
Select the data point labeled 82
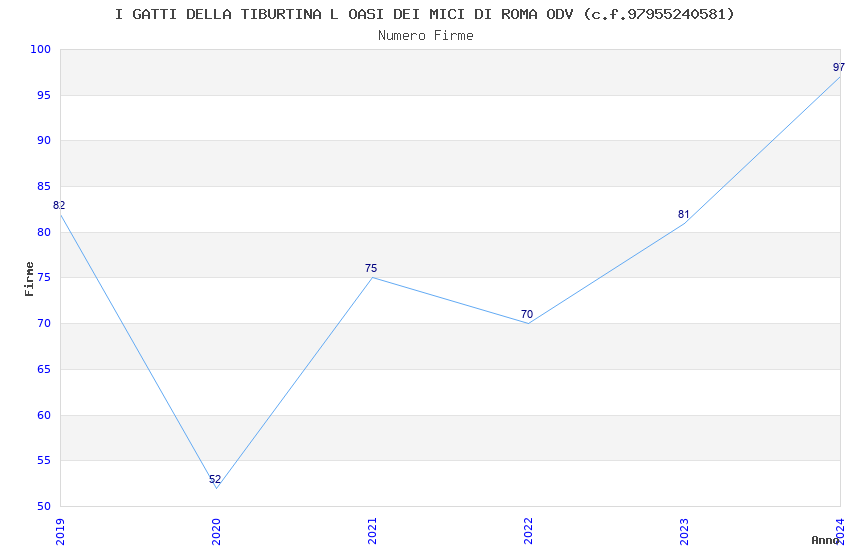60,214
